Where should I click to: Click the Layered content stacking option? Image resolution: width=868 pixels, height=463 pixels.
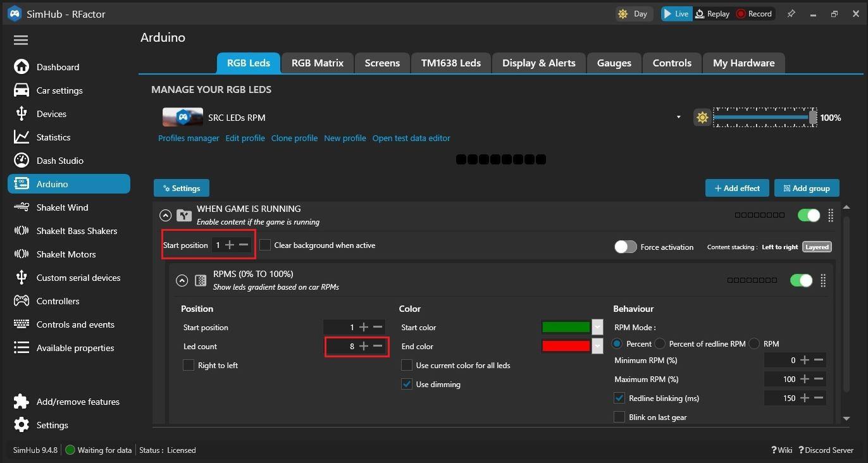(x=817, y=247)
